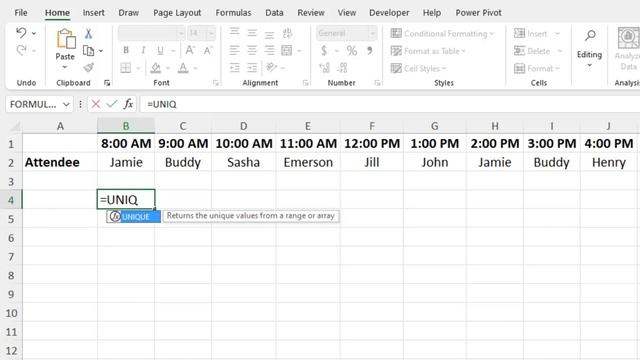The width and height of the screenshot is (640, 360).
Task: Click the Increase Decimal icon
Action: (324, 68)
